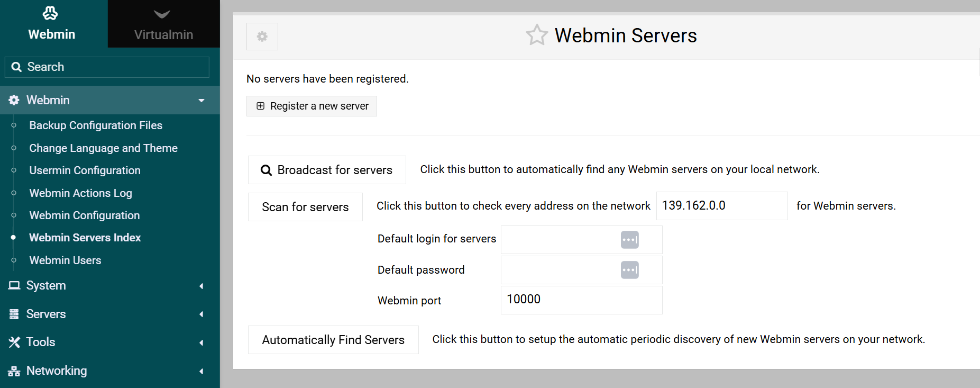
Task: Click the network address field 139.162.0.0
Action: click(x=721, y=206)
